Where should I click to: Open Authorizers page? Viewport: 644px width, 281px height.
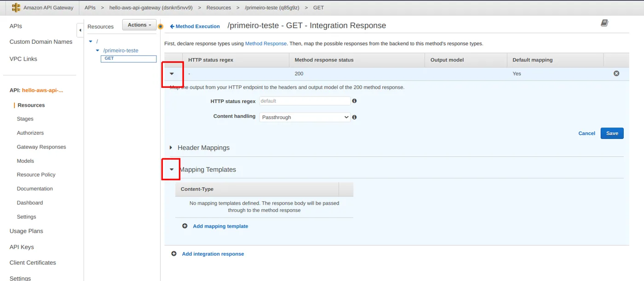tap(30, 133)
